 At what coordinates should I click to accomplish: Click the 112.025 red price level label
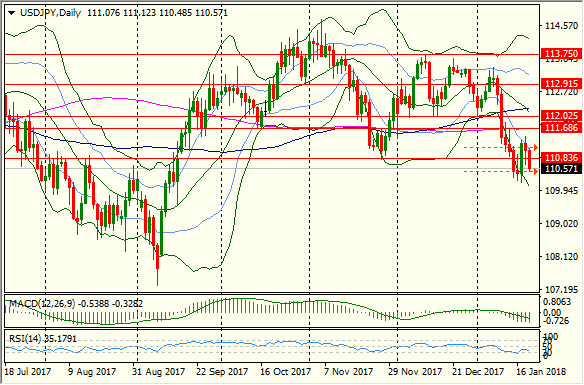[x=561, y=115]
